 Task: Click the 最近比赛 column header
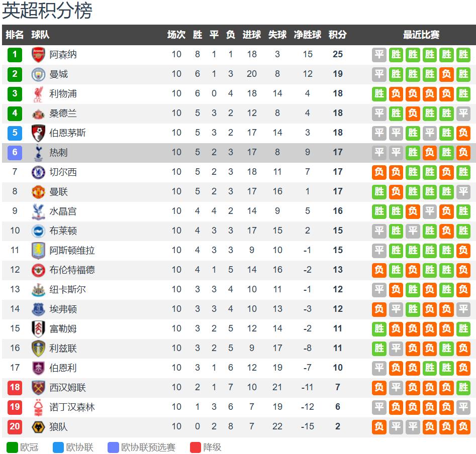coord(421,35)
